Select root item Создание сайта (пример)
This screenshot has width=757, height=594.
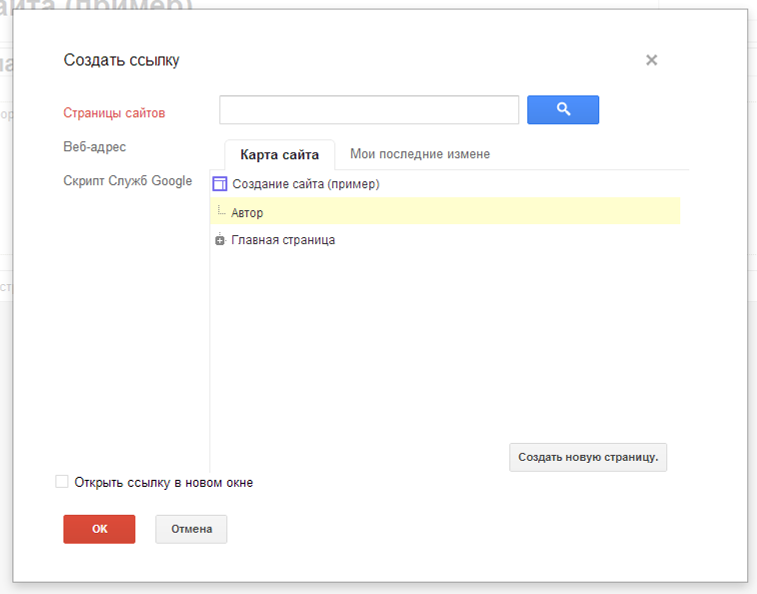click(306, 184)
